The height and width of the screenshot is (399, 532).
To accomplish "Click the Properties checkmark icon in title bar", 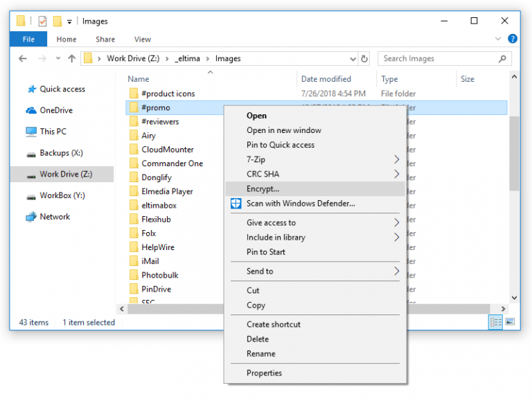I will tap(42, 21).
